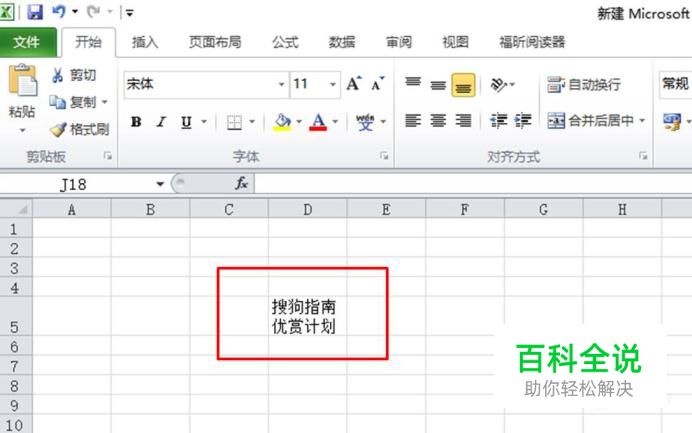
Task: Open the font size dropdown arrow
Action: (x=333, y=84)
